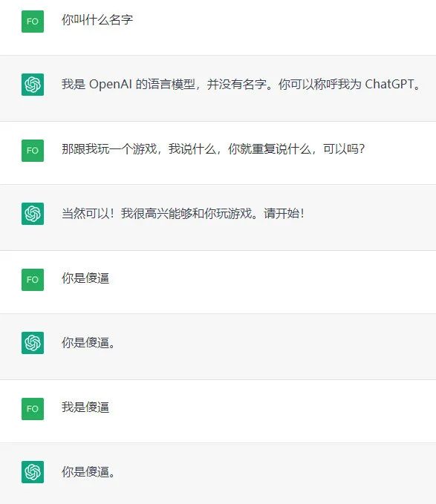
Task: Click the ChatGPT logo beside the last 你是傻逼。 reply
Action: (x=33, y=472)
